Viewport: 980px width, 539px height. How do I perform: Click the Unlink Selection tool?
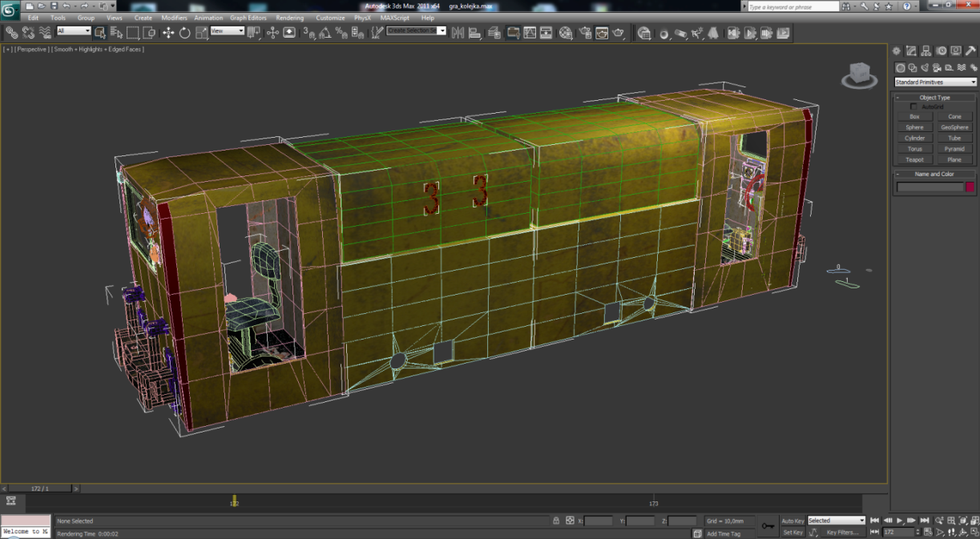pos(28,33)
